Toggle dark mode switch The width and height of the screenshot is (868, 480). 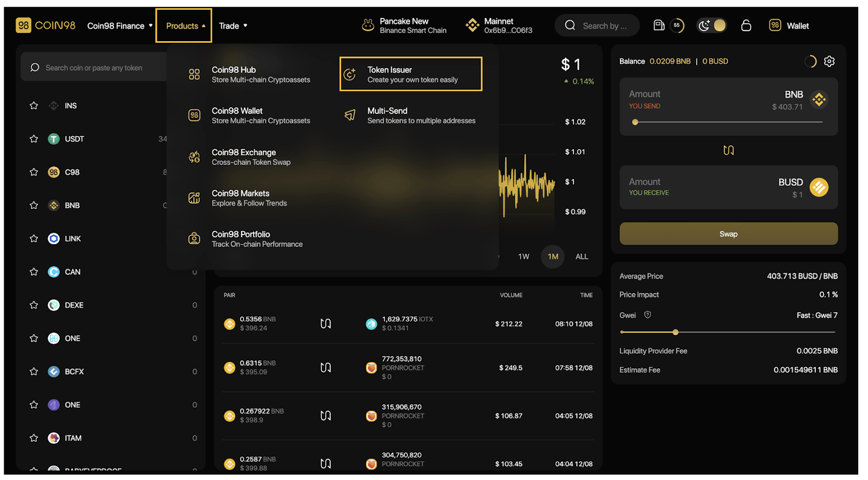coord(712,25)
